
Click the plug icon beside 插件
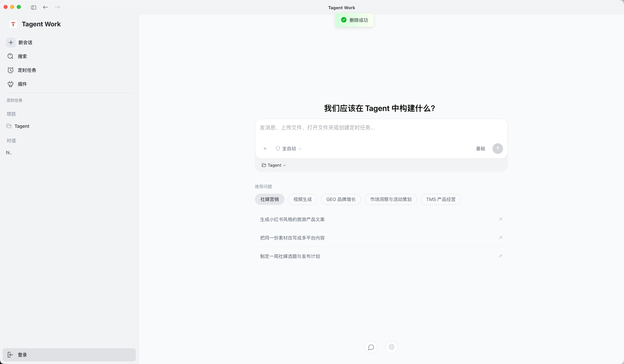click(x=11, y=84)
